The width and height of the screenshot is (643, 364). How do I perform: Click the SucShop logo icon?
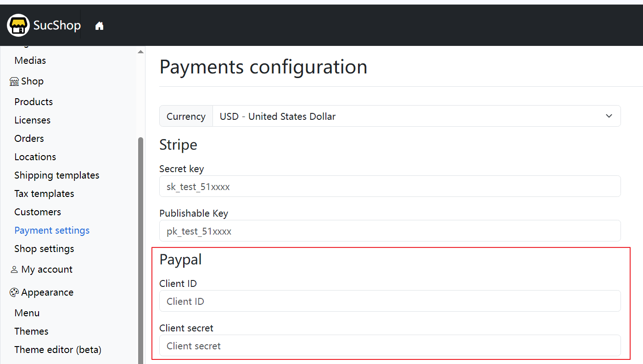pyautogui.click(x=18, y=25)
